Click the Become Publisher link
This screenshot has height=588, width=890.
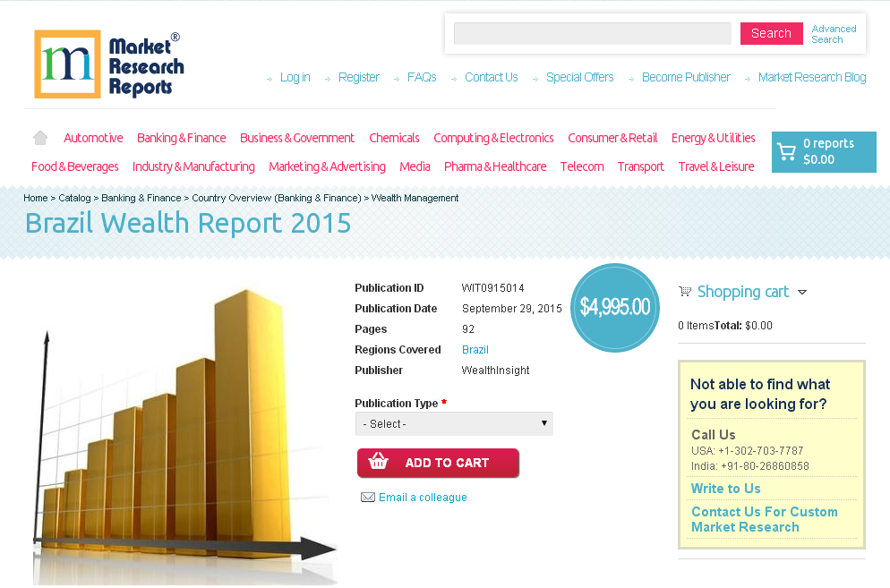(x=686, y=77)
